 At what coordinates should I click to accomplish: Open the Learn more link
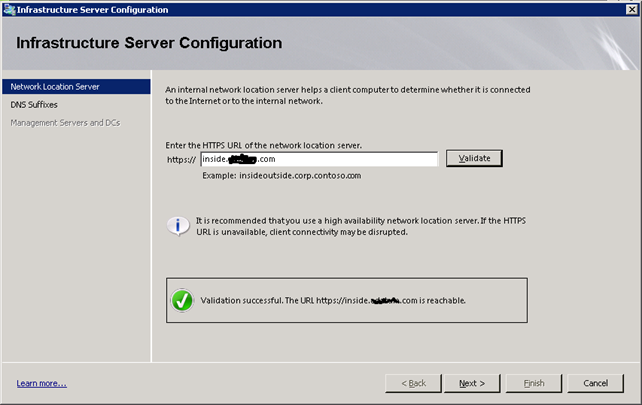point(41,383)
